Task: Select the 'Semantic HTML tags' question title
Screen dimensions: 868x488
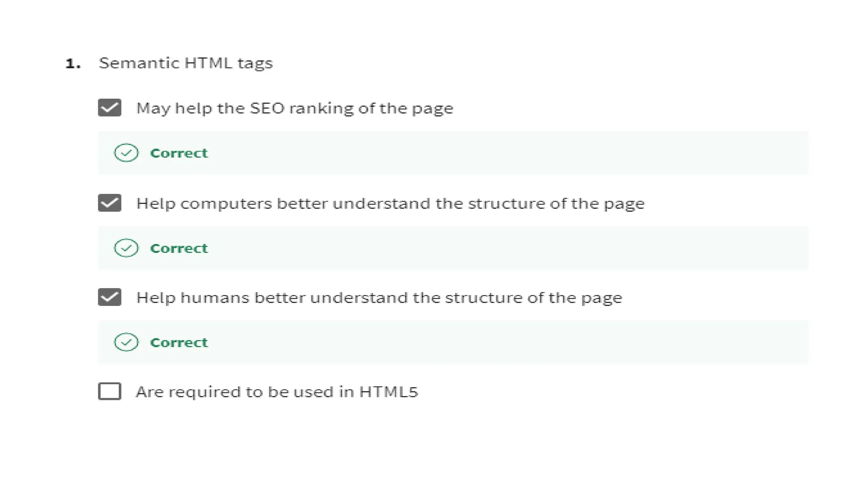Action: click(186, 63)
